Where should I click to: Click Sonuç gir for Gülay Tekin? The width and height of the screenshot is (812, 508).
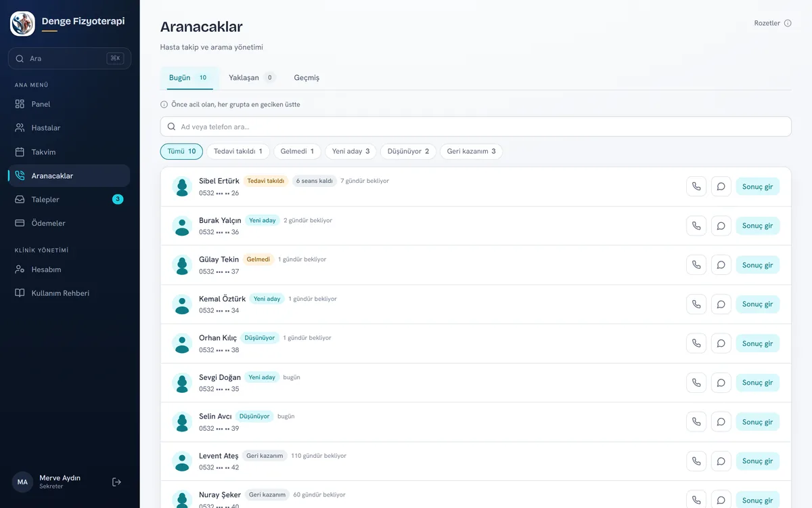pos(758,265)
